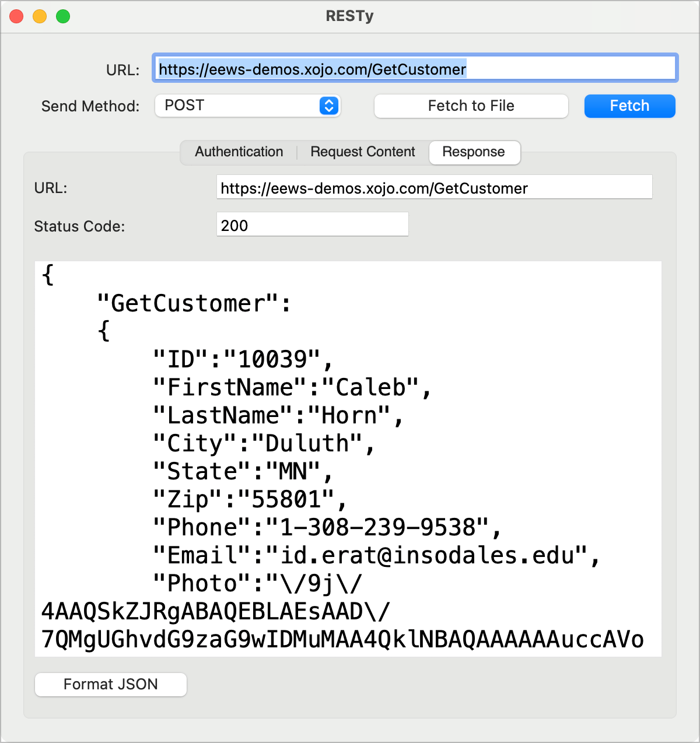Click the Status Code field showing 200
The image size is (700, 743).
[x=312, y=225]
